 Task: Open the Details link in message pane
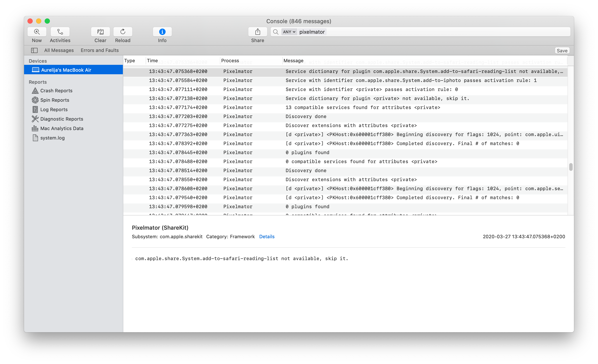[267, 237]
